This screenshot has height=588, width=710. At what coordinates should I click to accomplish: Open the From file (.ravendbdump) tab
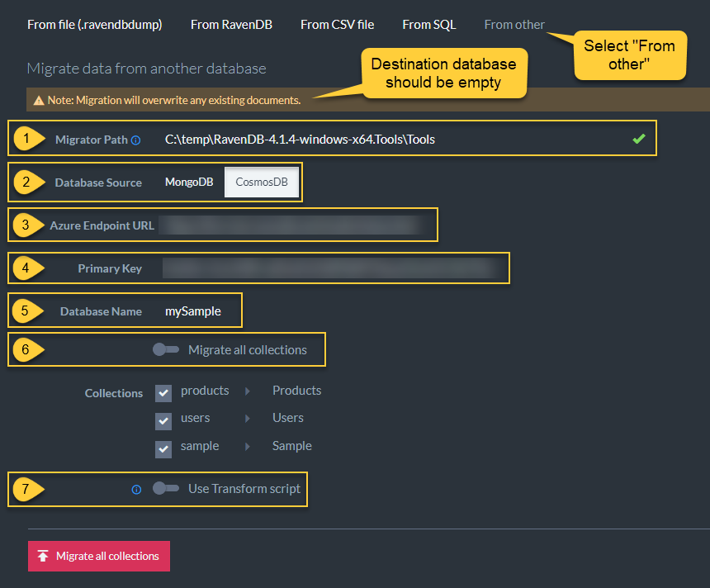click(x=95, y=25)
